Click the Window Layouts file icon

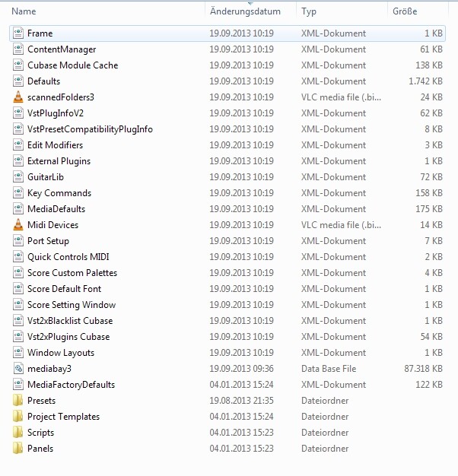point(18,353)
